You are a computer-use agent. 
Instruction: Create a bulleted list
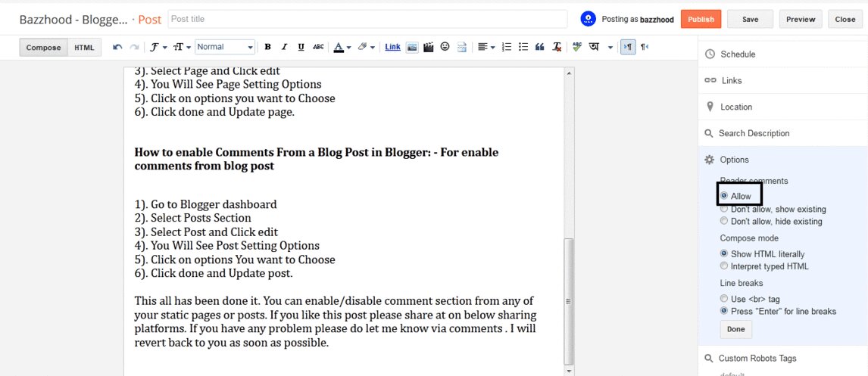point(523,47)
